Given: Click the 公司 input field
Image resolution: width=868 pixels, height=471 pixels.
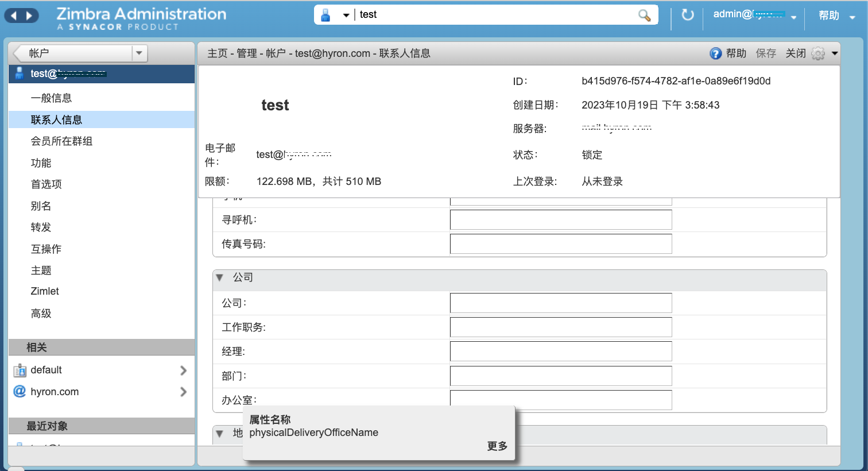Looking at the screenshot, I should (561, 303).
